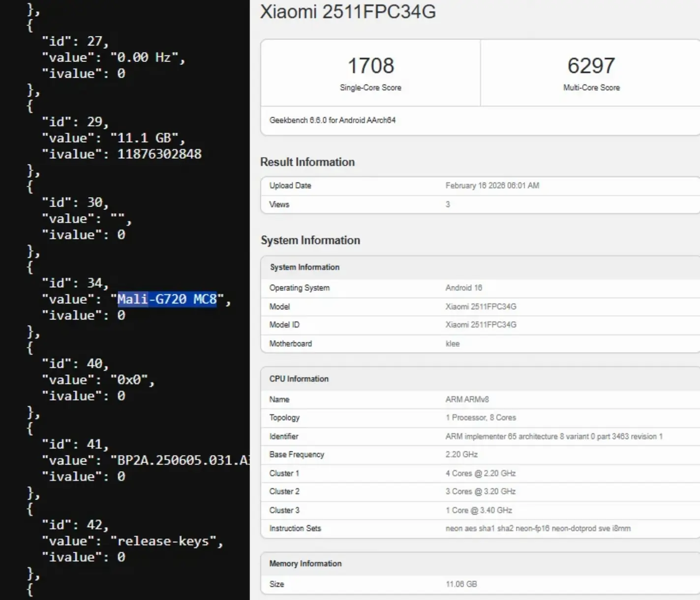Viewport: 700px width, 600px height.
Task: Click the Cluster 3 value 1 Core @ 3.40 GHz
Action: tap(478, 510)
